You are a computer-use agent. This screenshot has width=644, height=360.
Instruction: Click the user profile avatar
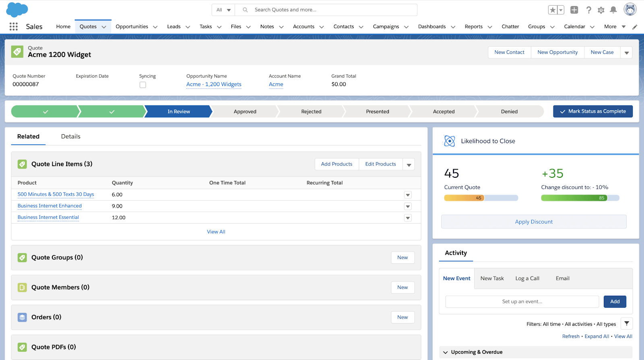click(x=630, y=9)
